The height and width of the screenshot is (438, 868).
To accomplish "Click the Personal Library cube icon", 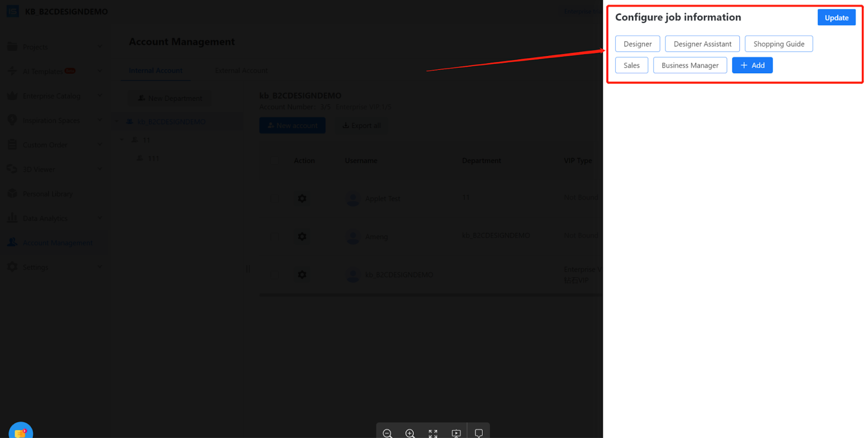I will [12, 193].
